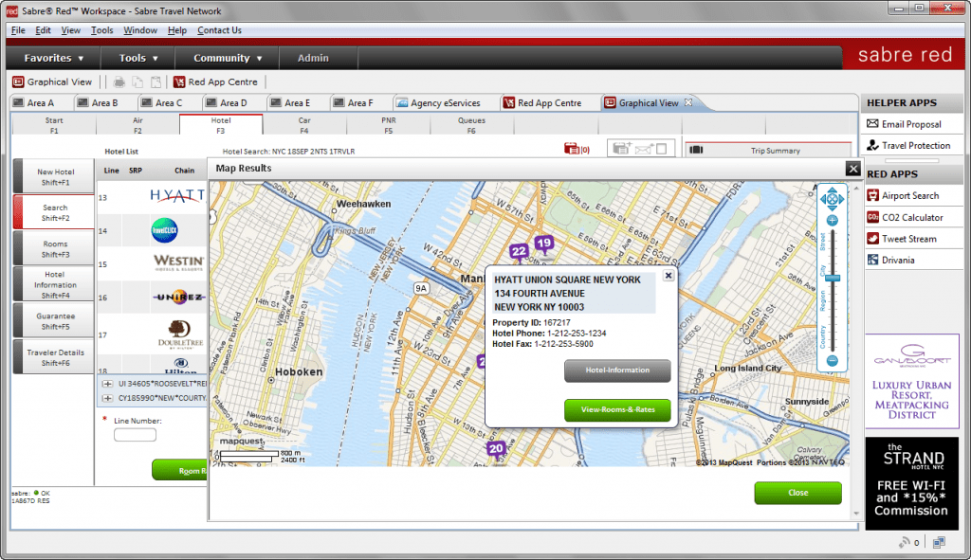Click the Guarantee Shift+F5 button
Viewport: 971px width, 560px height.
tap(54, 320)
